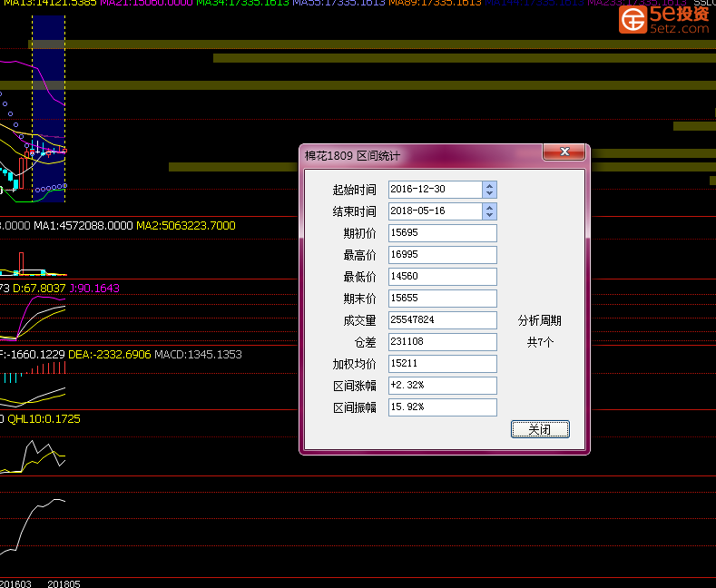The image size is (716, 588).
Task: Click the J:90.1643 KDJ value label
Action: [94, 288]
